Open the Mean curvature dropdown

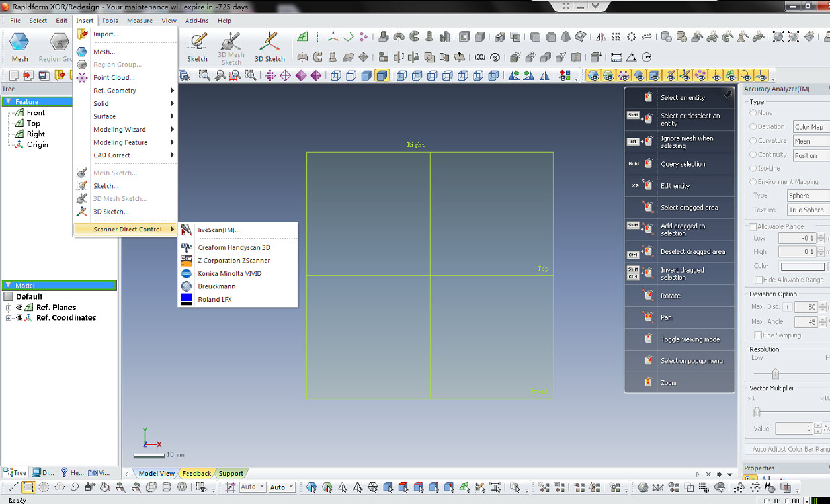(811, 141)
